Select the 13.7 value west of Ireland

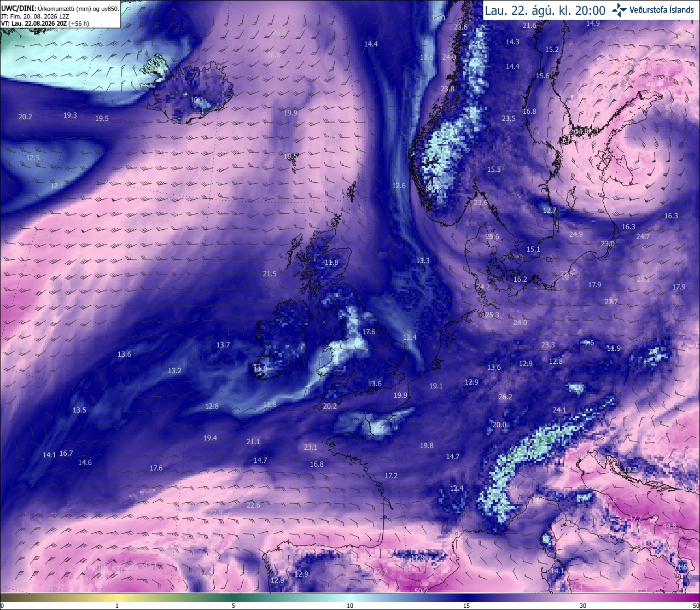click(x=223, y=345)
